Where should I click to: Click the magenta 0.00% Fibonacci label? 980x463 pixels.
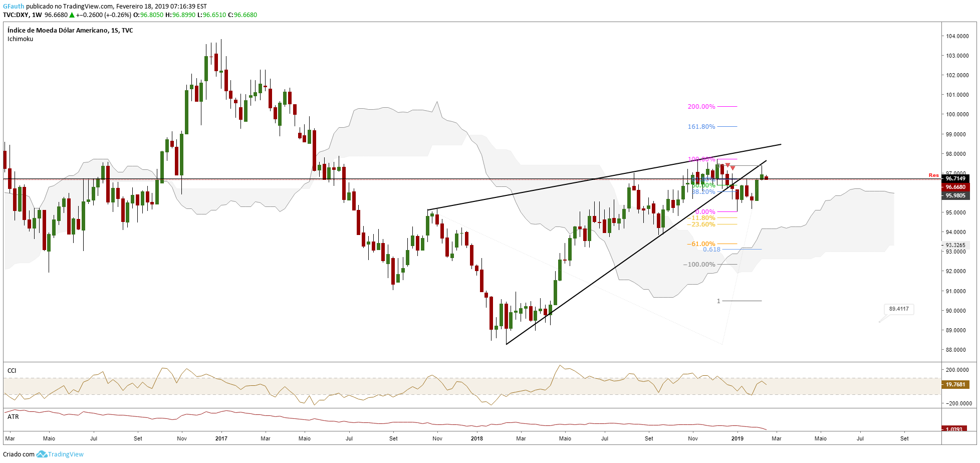click(x=705, y=212)
